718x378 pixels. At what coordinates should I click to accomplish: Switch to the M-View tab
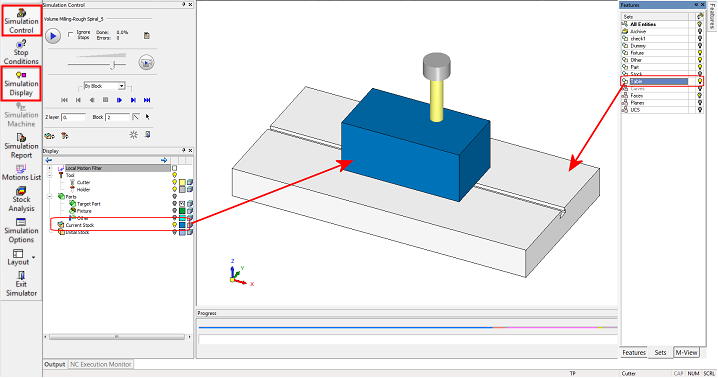686,352
